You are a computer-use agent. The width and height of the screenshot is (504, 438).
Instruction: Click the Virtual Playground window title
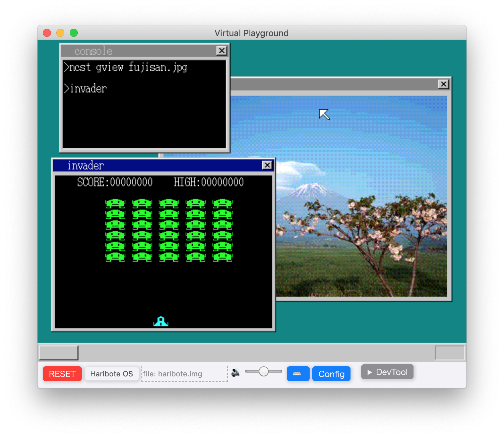[x=252, y=33]
